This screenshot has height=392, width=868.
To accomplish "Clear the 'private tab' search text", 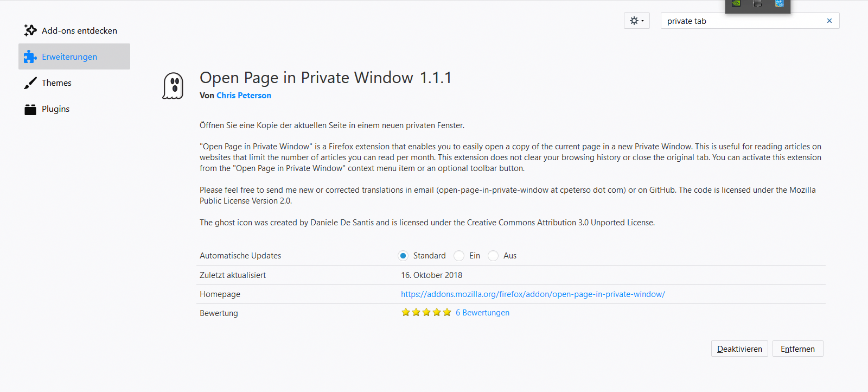I will (x=829, y=21).
